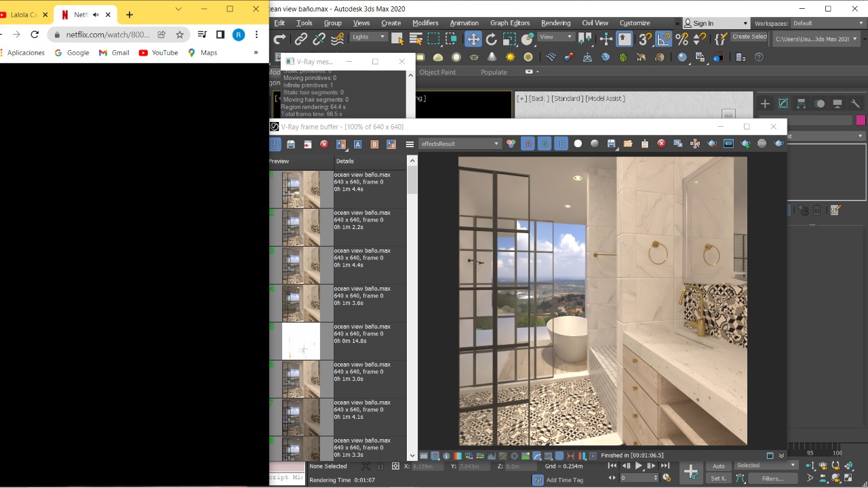This screenshot has width=868, height=488.
Task: Open the Tools menu
Action: (304, 23)
